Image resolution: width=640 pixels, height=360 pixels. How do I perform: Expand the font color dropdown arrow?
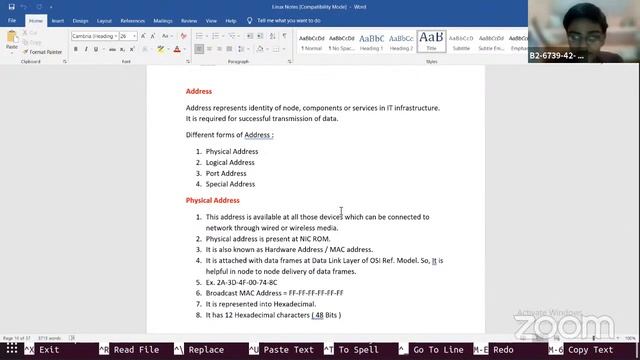[184, 49]
